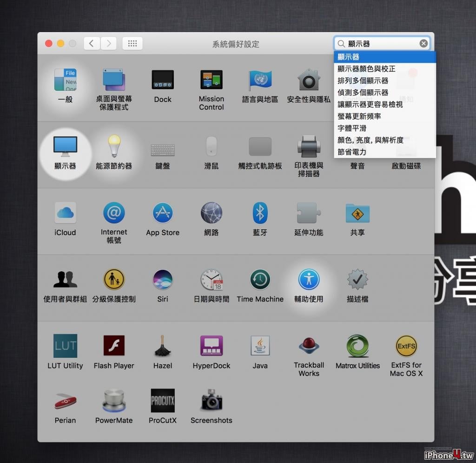Select 顏色, 亮度, 與解析度 suggestion

click(384, 140)
